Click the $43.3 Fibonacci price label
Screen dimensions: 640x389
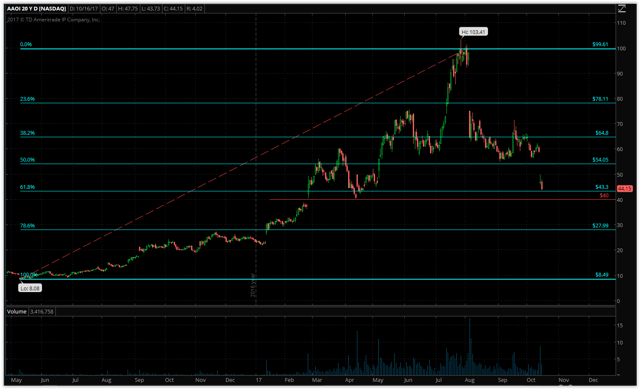602,187
